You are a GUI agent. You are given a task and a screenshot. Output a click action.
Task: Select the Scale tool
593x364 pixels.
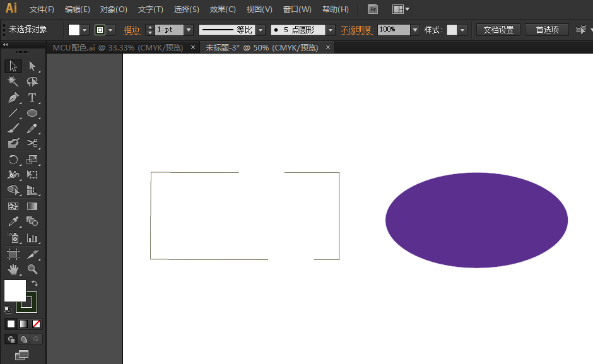[32, 160]
